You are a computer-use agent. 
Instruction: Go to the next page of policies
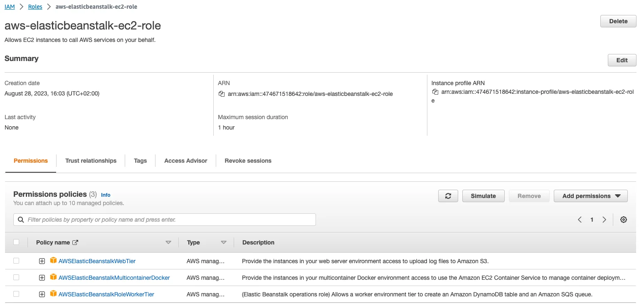pyautogui.click(x=605, y=220)
